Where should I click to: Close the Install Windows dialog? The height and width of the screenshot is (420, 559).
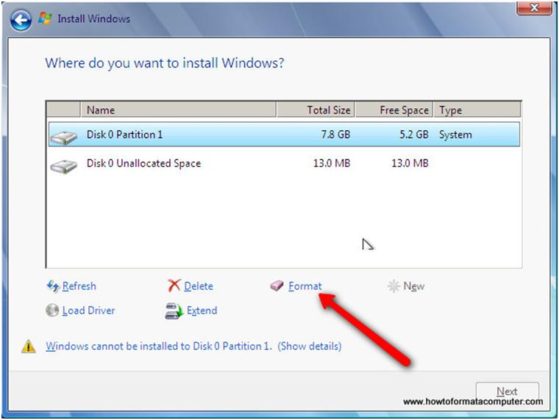point(534,8)
